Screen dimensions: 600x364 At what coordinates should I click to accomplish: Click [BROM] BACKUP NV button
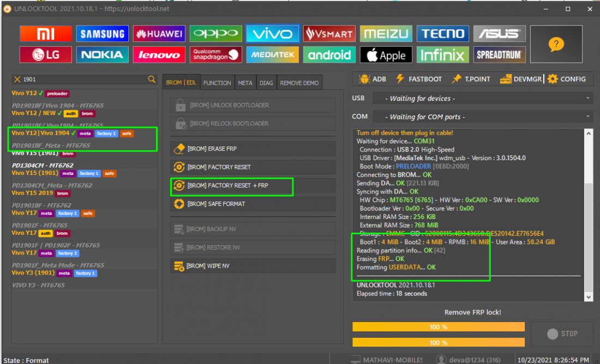click(253, 229)
